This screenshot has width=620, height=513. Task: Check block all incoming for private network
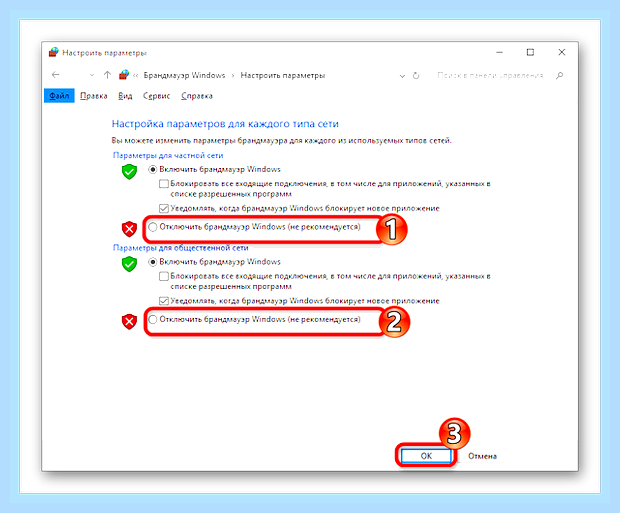click(164, 184)
